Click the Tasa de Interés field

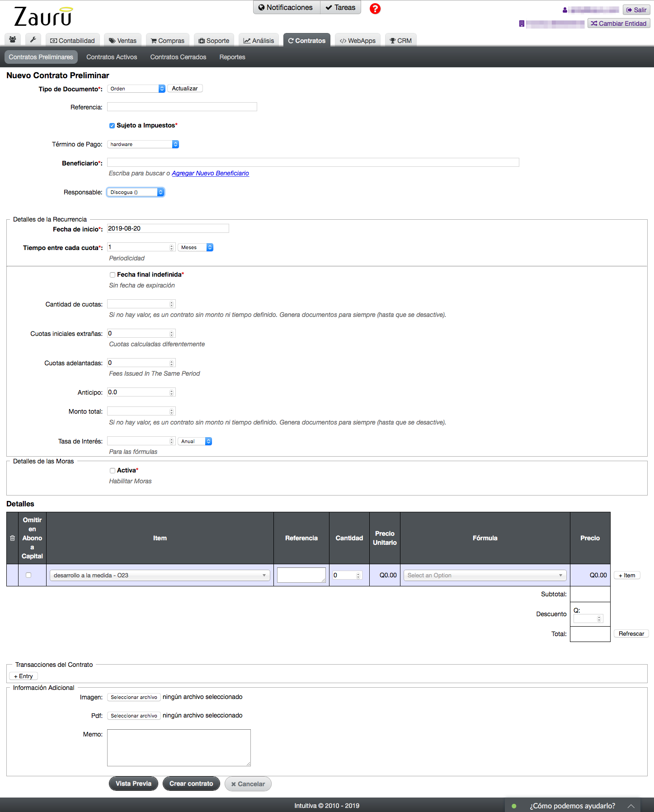[x=141, y=441]
